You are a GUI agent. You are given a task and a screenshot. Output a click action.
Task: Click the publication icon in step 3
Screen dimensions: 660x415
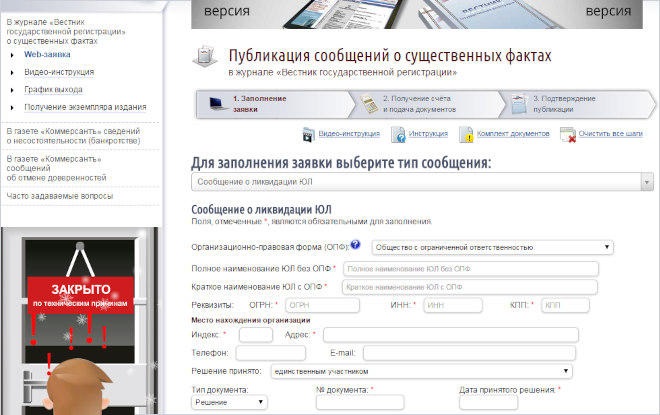point(518,102)
